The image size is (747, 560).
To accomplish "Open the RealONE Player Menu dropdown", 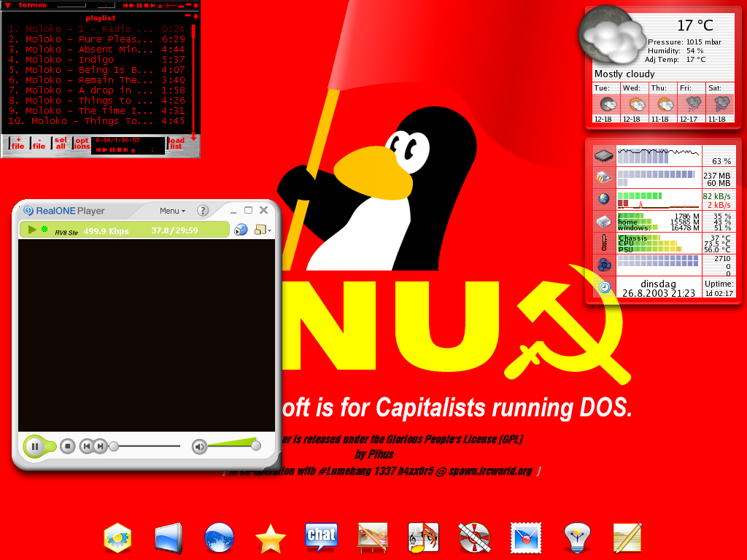I will 172,211.
